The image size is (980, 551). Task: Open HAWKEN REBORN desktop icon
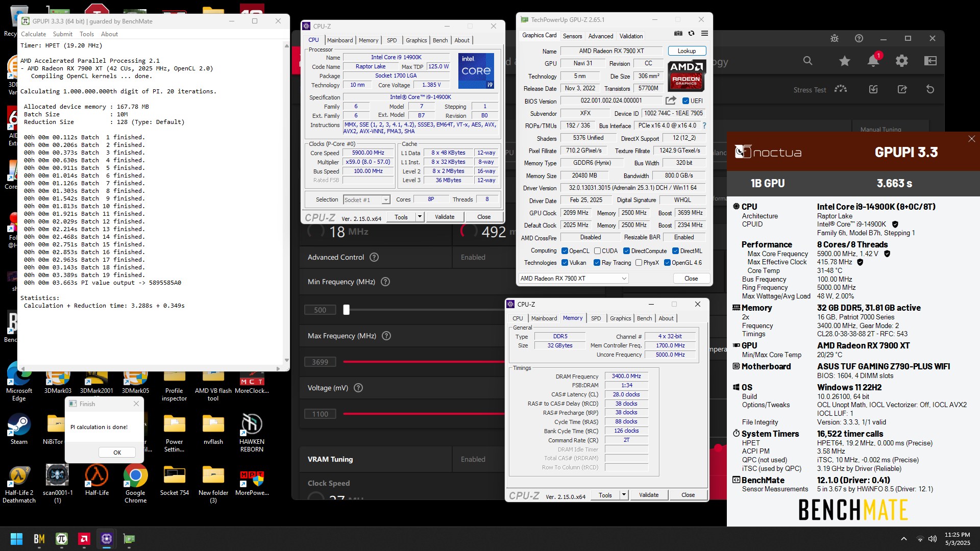click(252, 433)
